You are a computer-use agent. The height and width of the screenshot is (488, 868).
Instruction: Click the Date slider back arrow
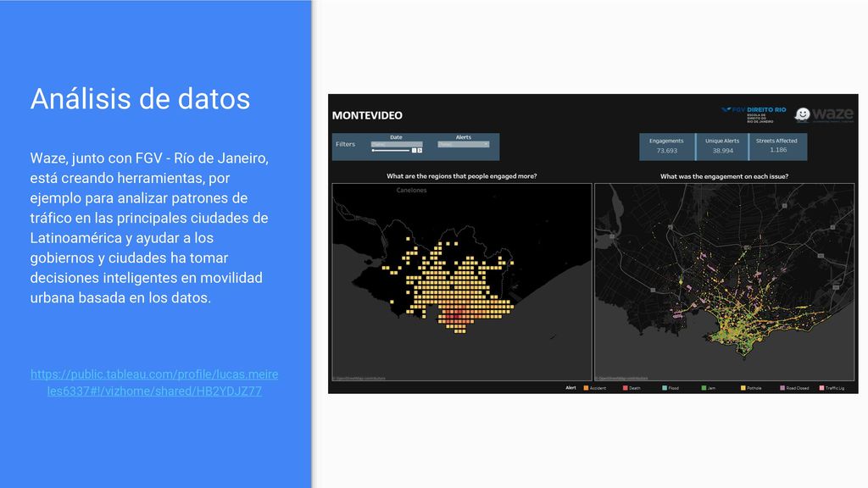coord(414,151)
